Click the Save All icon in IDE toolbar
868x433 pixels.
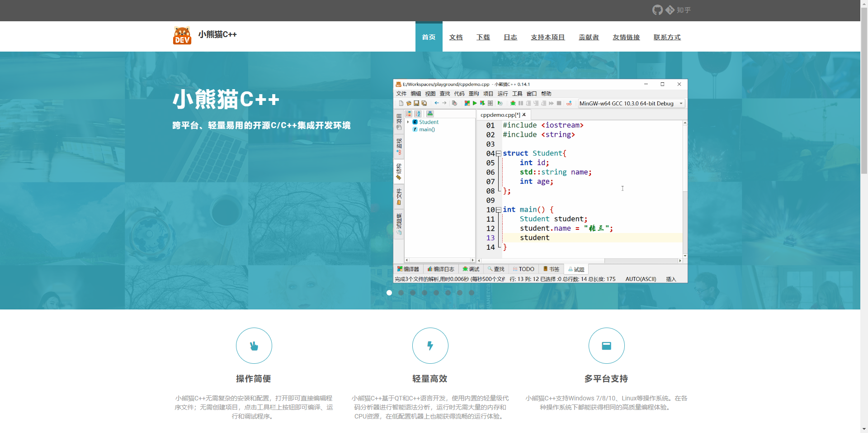click(x=424, y=103)
